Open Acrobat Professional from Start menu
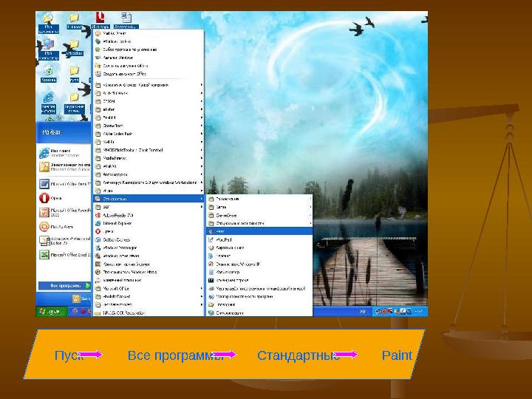This screenshot has width=532, height=399. (x=64, y=241)
